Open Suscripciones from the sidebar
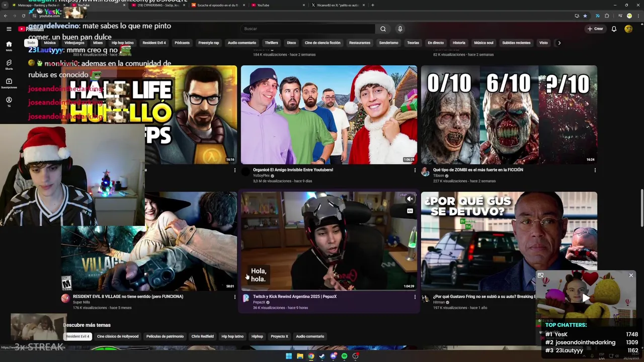The width and height of the screenshot is (644, 362). click(x=9, y=83)
